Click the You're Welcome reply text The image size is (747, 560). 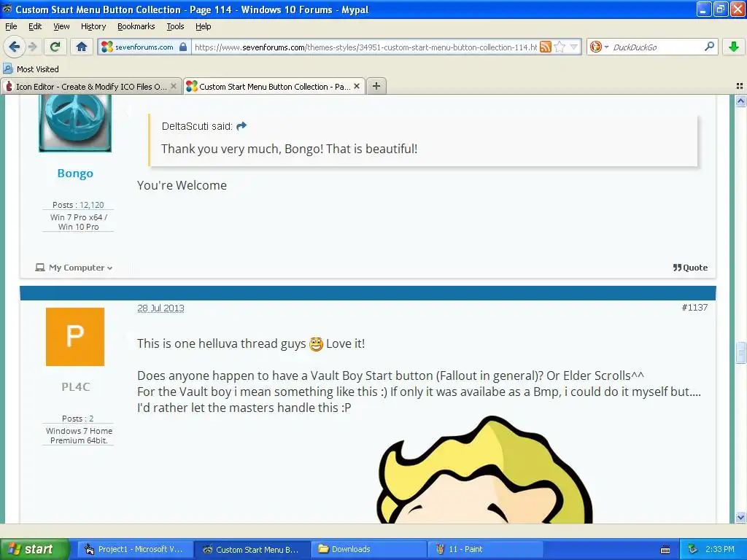[182, 185]
